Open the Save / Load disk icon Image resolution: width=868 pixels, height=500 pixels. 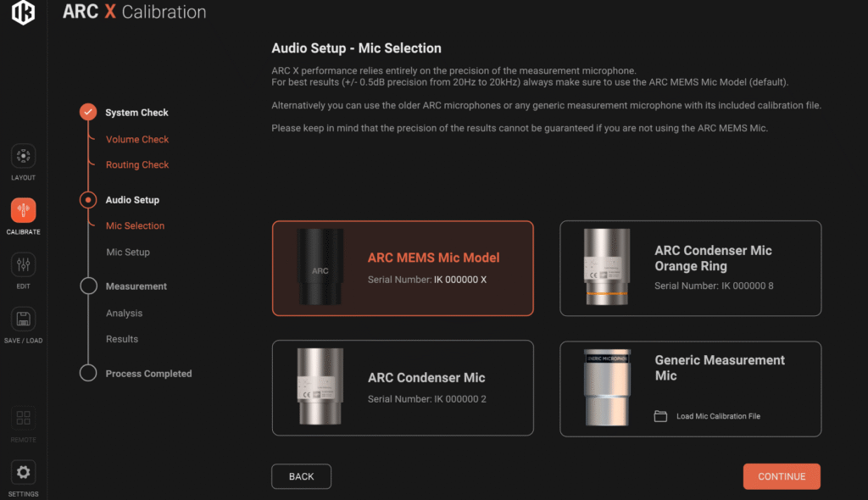23,319
